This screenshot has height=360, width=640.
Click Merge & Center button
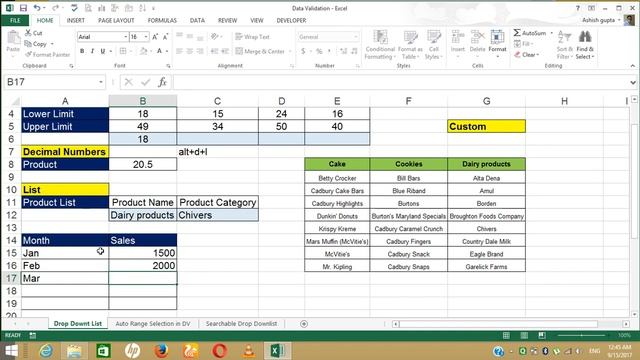pyautogui.click(x=260, y=51)
